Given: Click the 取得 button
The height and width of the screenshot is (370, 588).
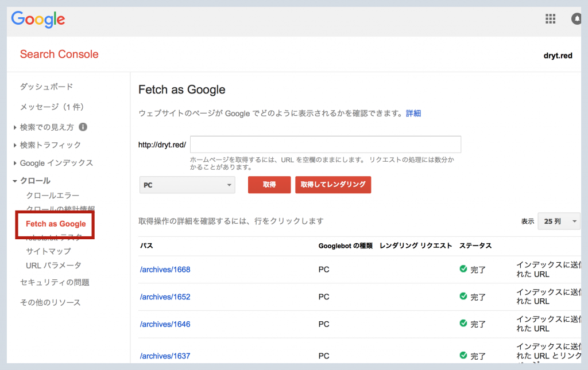Looking at the screenshot, I should [269, 185].
